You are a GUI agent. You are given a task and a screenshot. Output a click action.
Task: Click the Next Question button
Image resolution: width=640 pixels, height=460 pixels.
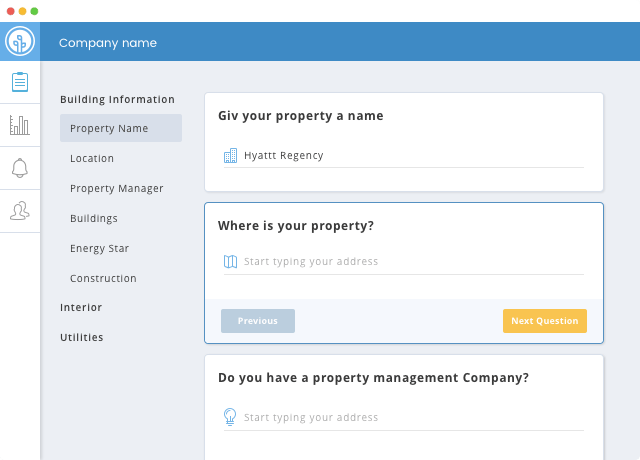pos(545,321)
